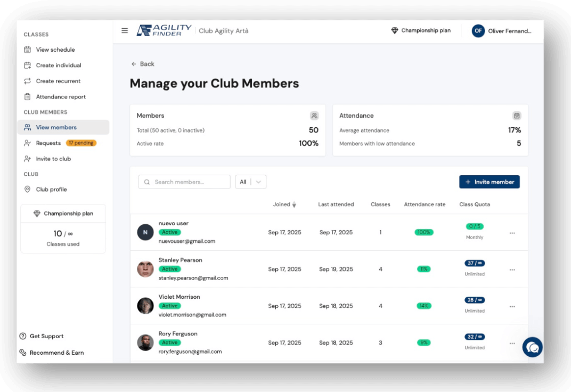
Task: Select View members in sidebar
Action: [63, 127]
